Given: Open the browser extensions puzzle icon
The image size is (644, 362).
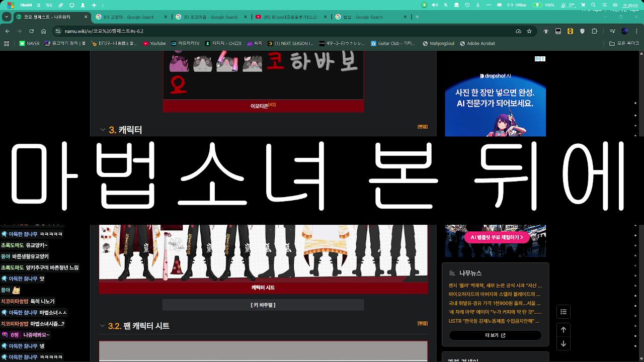Looking at the screenshot, I should [595, 31].
